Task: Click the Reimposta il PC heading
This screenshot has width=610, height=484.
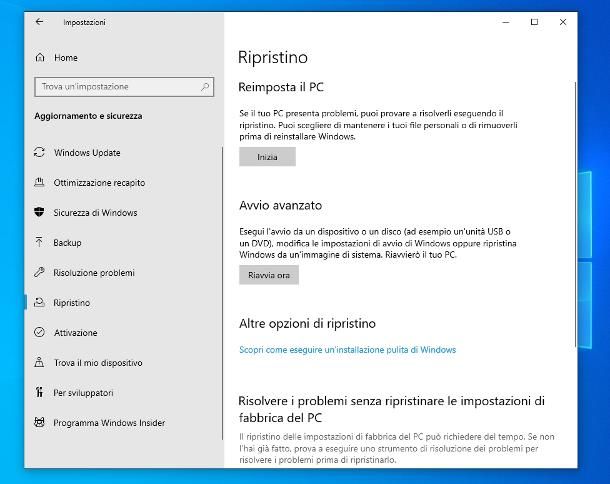Action: tap(281, 87)
